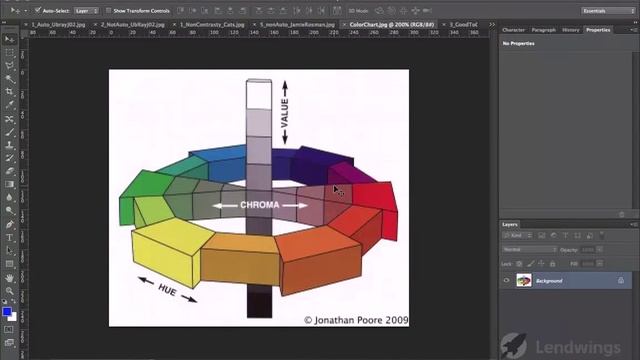The height and width of the screenshot is (360, 640).
Task: Select the Magic Wand tool
Action: pyautogui.click(x=9, y=79)
